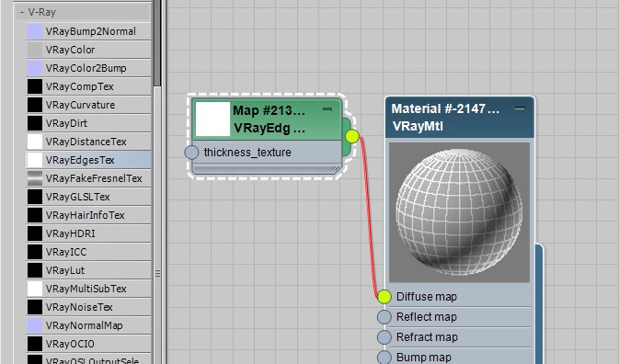Select the Map #213 VRayEdgesTex node title
Viewport: 619px width, 364px height.
coord(269,119)
